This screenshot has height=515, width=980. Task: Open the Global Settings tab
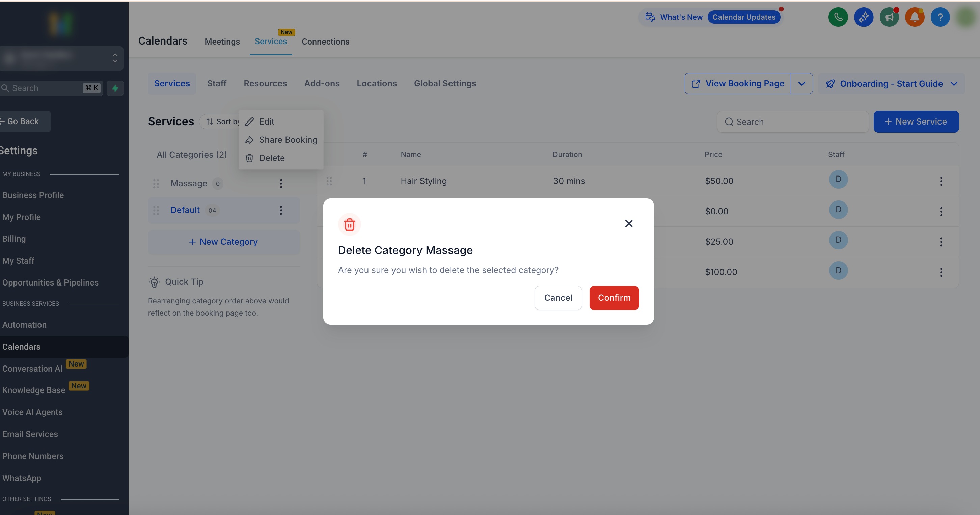(x=445, y=84)
